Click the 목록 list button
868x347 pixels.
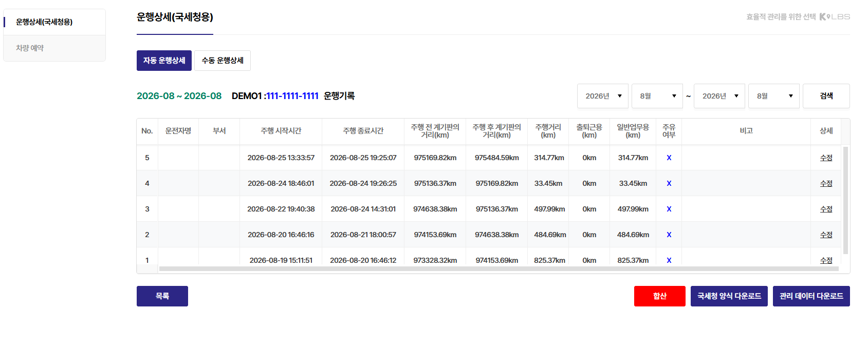tap(162, 296)
